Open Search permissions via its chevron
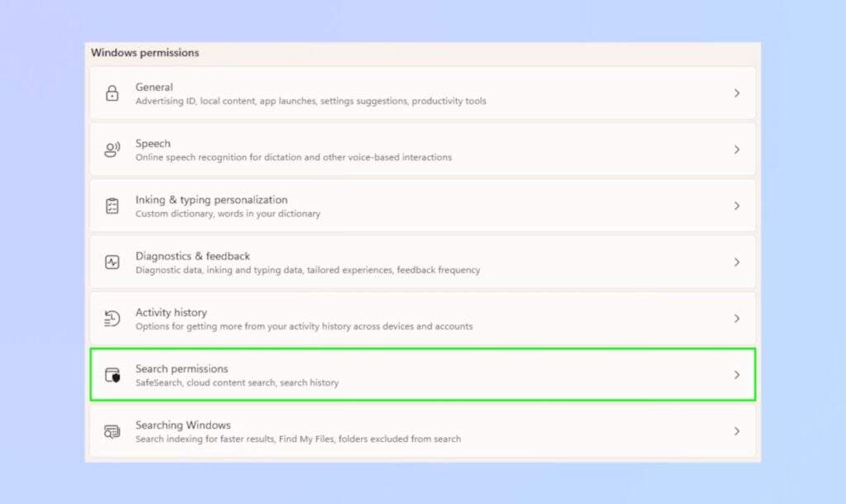Screen dimensions: 846x504 click(x=736, y=374)
